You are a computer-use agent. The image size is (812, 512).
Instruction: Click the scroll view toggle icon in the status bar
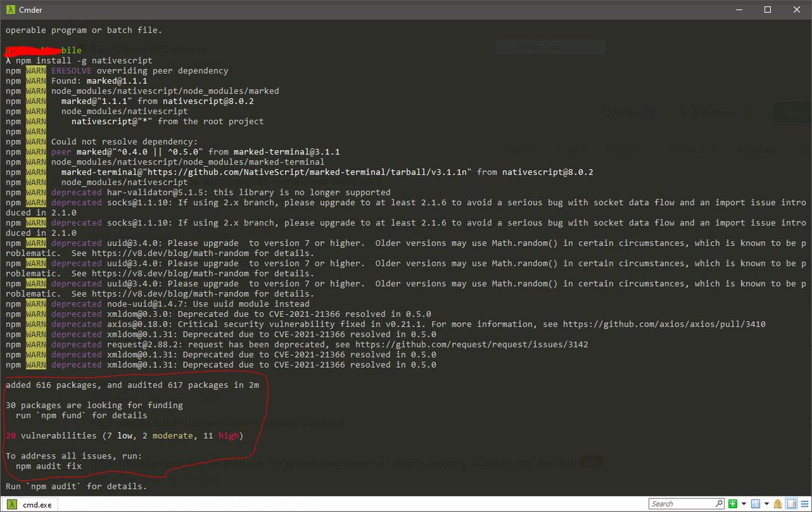[791, 504]
